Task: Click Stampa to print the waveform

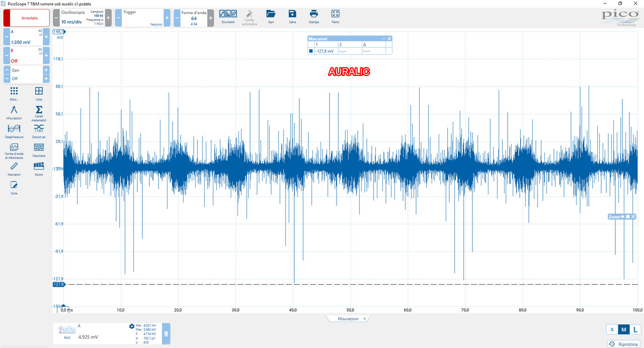Action: click(314, 17)
